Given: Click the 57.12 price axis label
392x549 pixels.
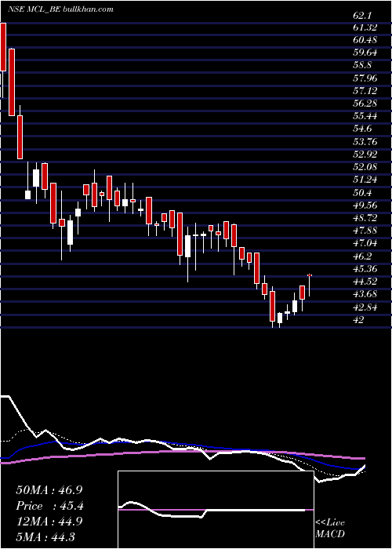Looking at the screenshot, I should point(365,91).
